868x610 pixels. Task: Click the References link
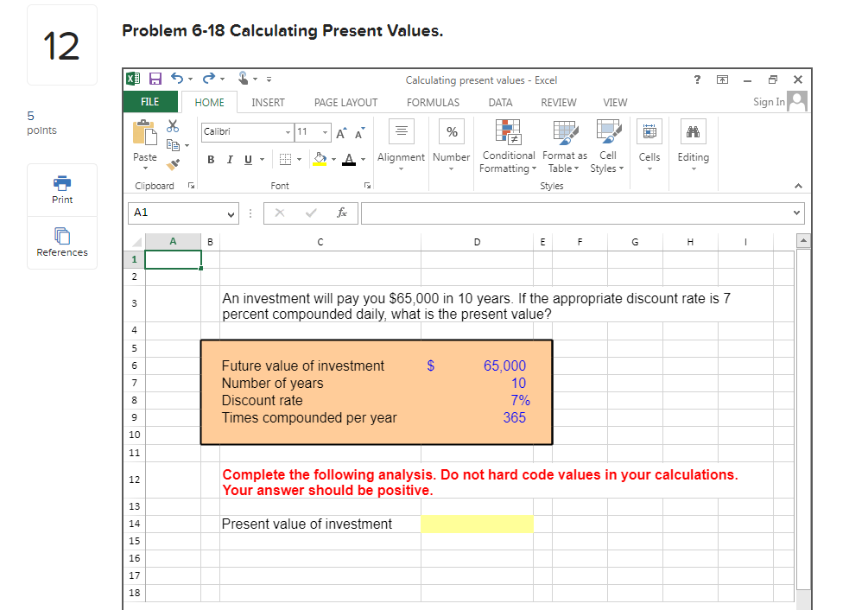click(61, 243)
